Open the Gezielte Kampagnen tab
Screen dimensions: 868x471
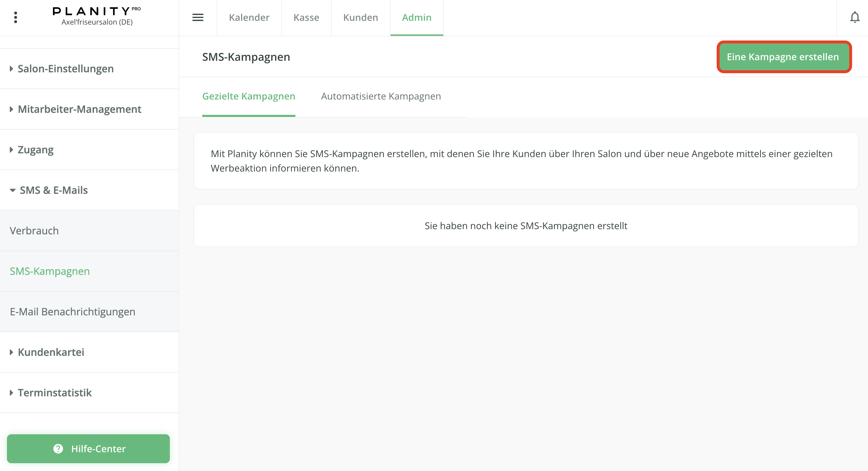[248, 96]
